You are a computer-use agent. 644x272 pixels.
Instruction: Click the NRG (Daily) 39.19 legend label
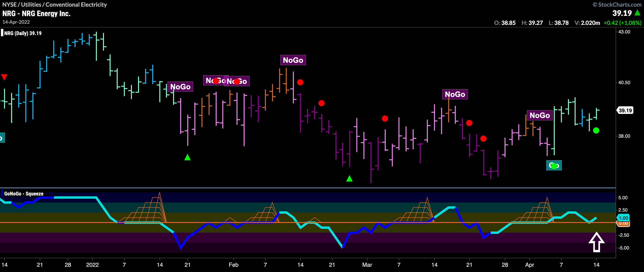[x=23, y=33]
